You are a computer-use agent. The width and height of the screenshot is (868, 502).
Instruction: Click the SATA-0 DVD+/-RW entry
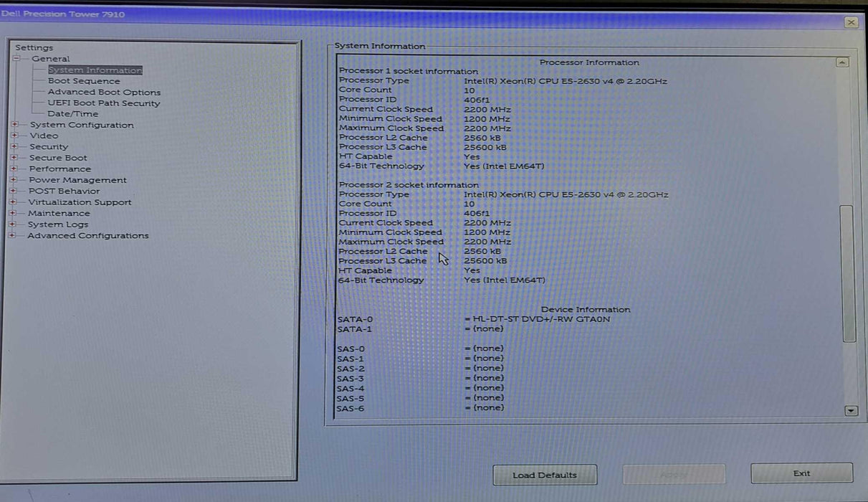[474, 319]
